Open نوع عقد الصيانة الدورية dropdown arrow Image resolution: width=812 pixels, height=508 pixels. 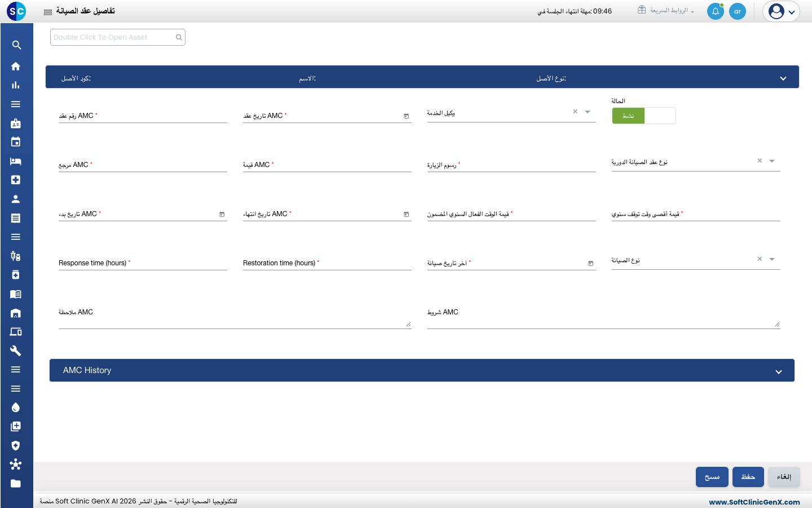click(x=772, y=161)
